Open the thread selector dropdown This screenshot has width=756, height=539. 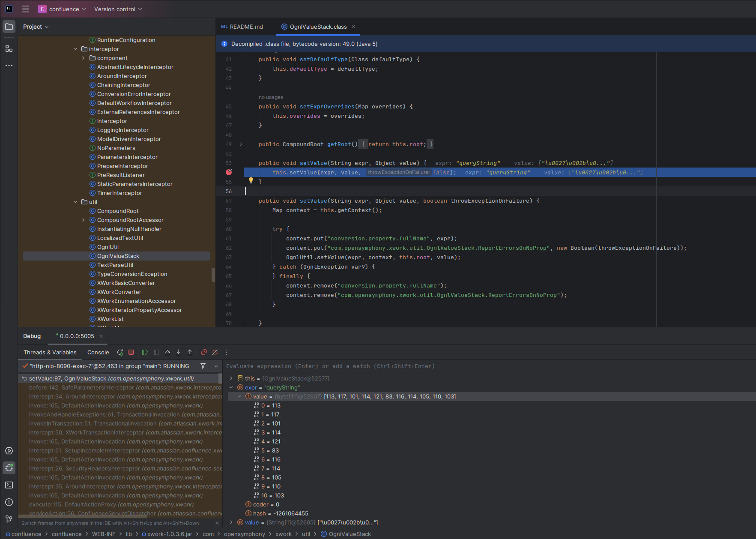tap(216, 366)
